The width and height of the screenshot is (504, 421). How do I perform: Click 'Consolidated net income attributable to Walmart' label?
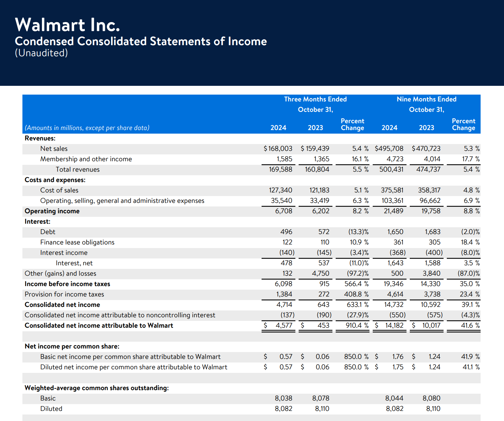pos(99,325)
